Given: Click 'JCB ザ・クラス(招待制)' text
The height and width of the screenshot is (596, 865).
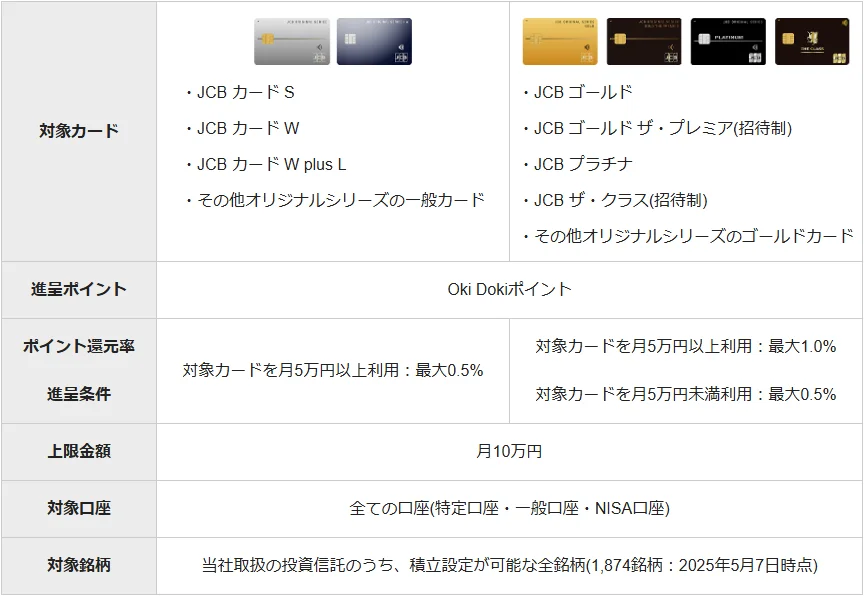Looking at the screenshot, I should pos(621,200).
